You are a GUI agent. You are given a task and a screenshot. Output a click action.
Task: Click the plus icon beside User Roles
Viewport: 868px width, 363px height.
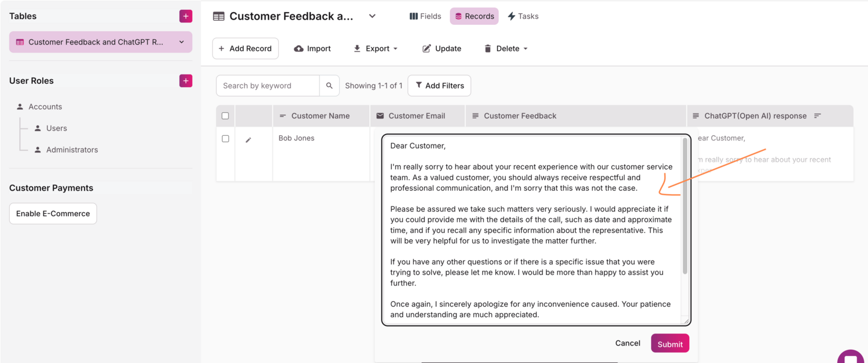(x=186, y=81)
